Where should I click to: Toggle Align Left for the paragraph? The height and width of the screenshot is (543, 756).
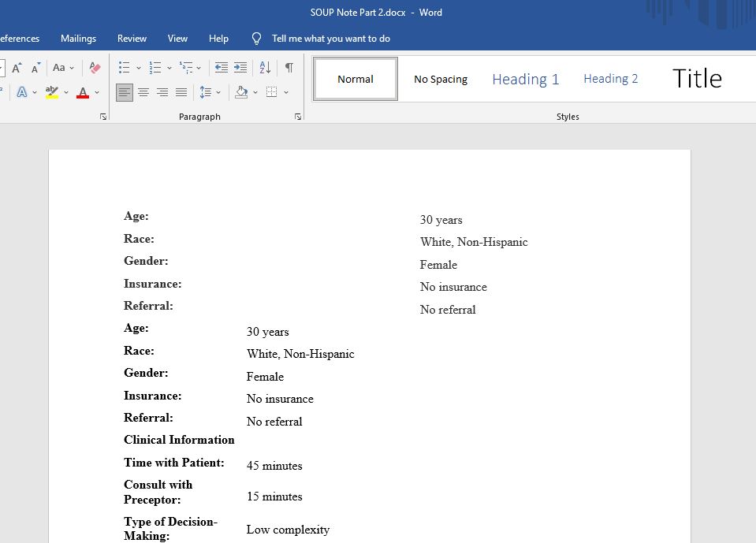click(125, 92)
